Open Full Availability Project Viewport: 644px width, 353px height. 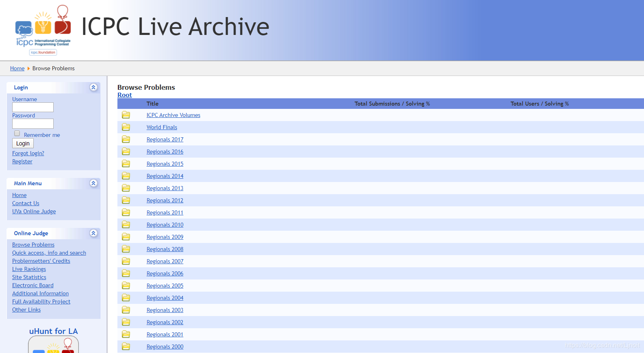41,301
